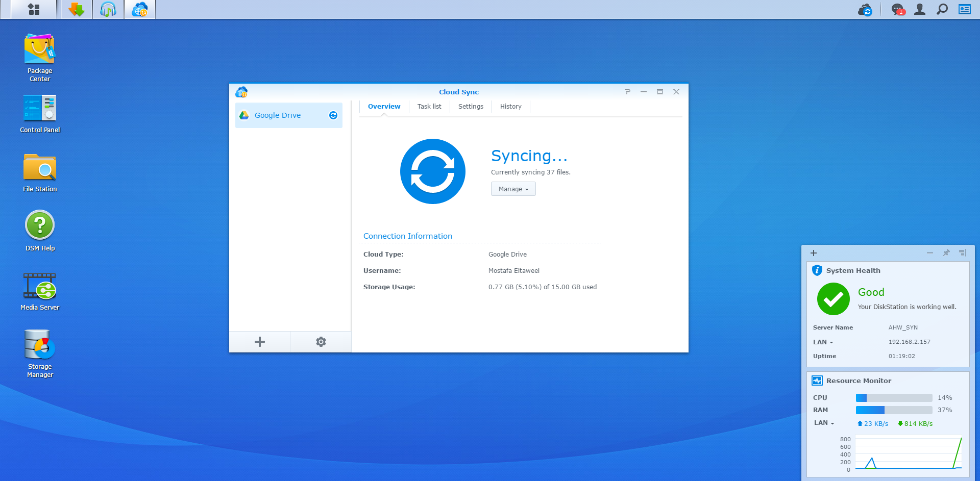Image resolution: width=980 pixels, height=481 pixels.
Task: Click the green Good checkmark icon
Action: pos(834,299)
